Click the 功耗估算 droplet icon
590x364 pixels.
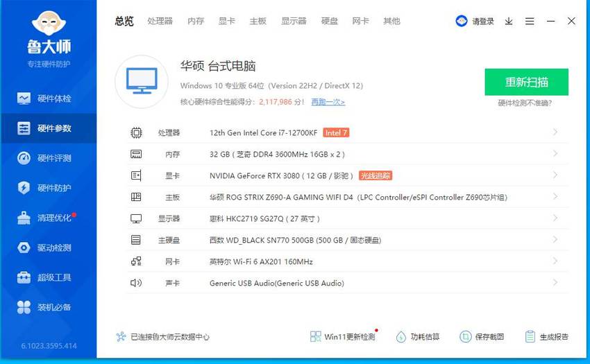click(401, 336)
